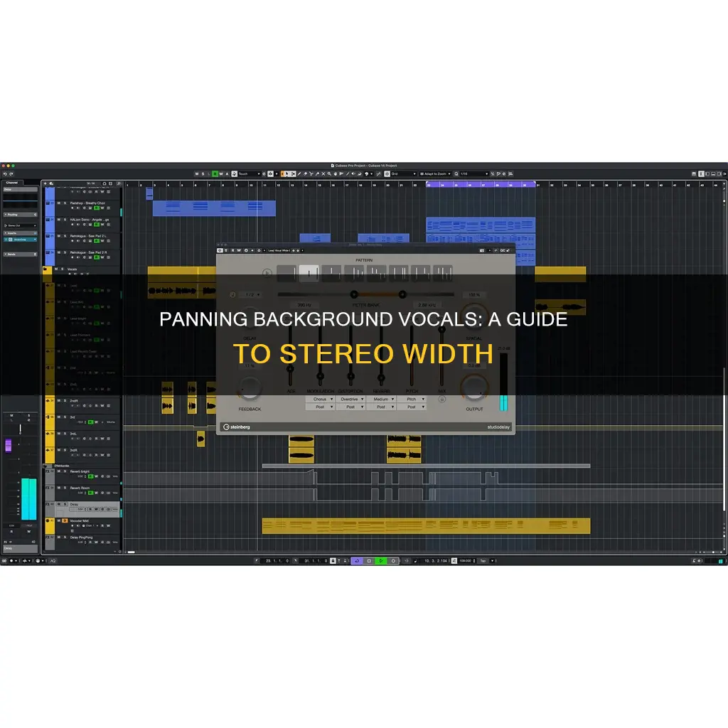This screenshot has height=728, width=728.
Task: Click the Record button in transport
Action: coord(393,561)
